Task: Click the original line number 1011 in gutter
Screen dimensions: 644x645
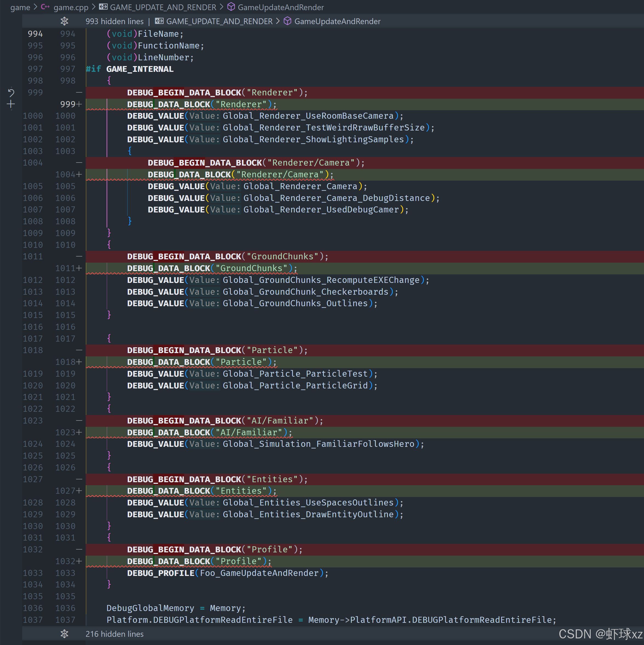Action: point(33,256)
